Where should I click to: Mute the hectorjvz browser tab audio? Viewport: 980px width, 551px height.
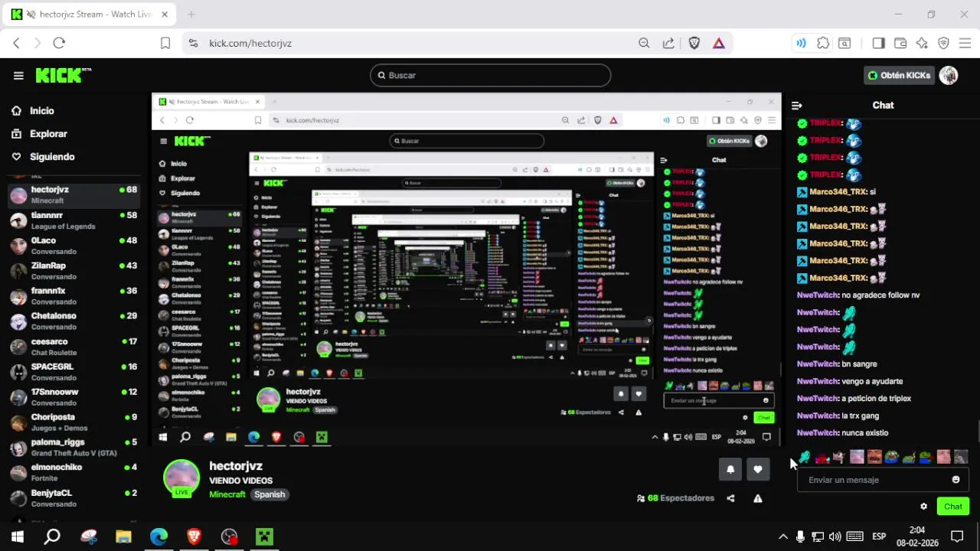coord(30,15)
